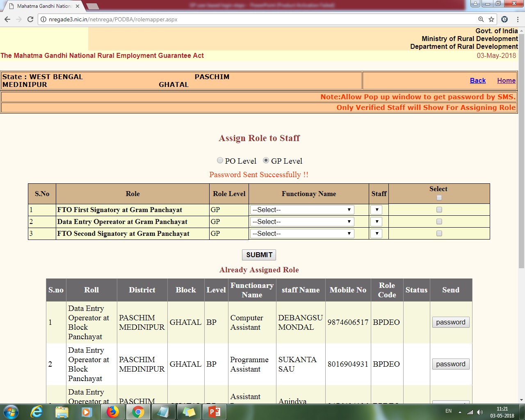Send password to DEBANGSU MONDAL
This screenshot has width=525, height=420.
click(x=451, y=322)
